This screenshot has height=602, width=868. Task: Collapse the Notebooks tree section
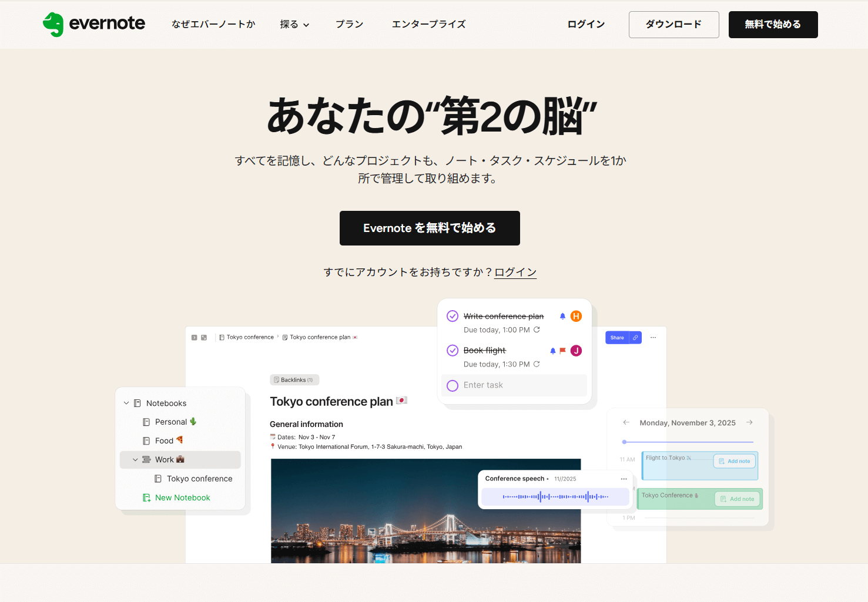click(x=126, y=403)
